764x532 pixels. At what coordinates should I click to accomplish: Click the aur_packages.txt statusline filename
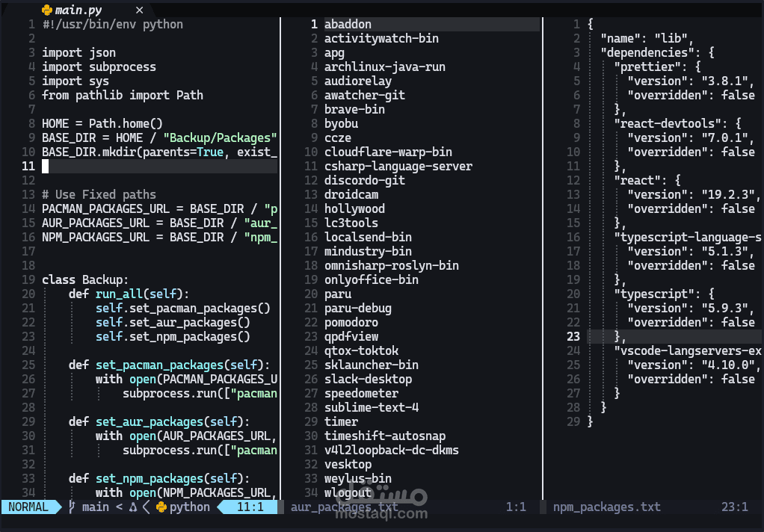[344, 507]
